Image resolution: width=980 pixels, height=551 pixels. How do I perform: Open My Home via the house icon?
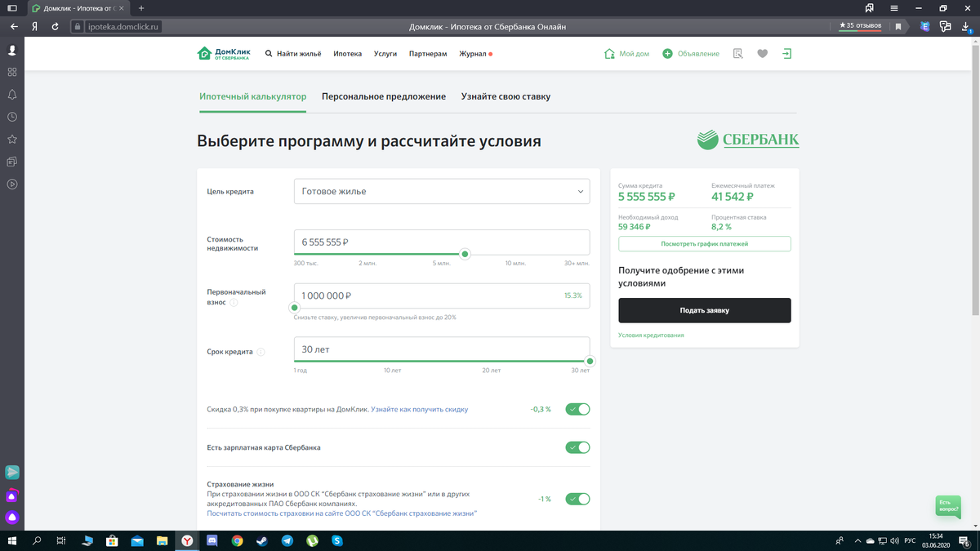click(x=608, y=53)
